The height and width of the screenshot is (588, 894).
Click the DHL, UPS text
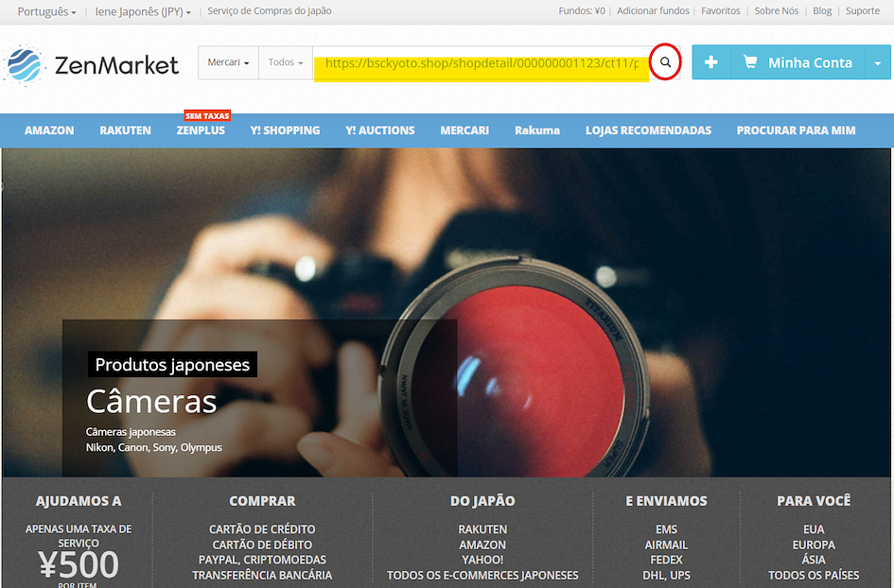point(667,575)
